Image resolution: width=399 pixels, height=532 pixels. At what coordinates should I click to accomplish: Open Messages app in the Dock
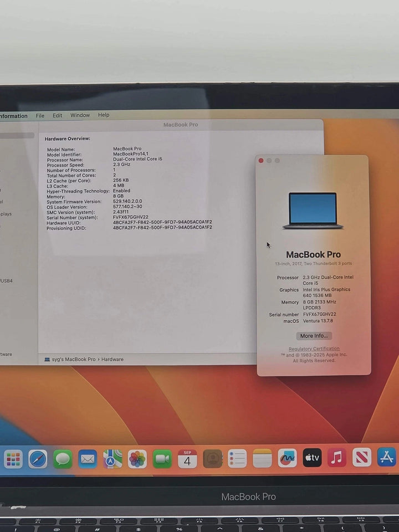point(63,459)
